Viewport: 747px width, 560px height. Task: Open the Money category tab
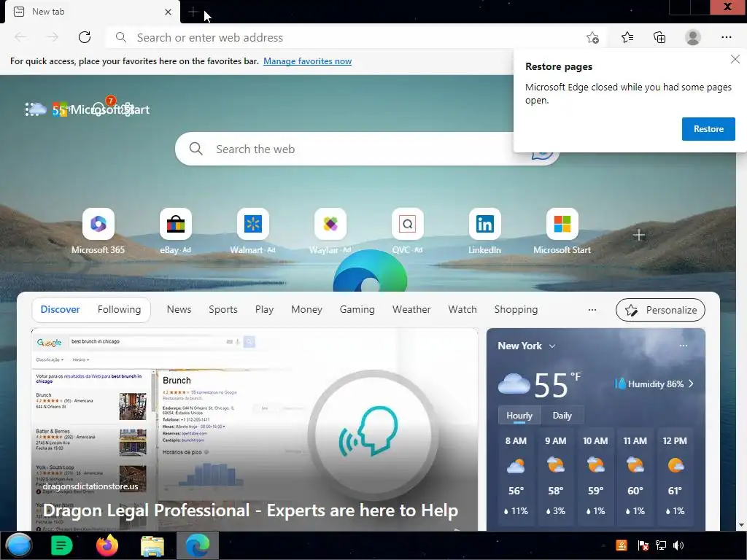click(306, 309)
